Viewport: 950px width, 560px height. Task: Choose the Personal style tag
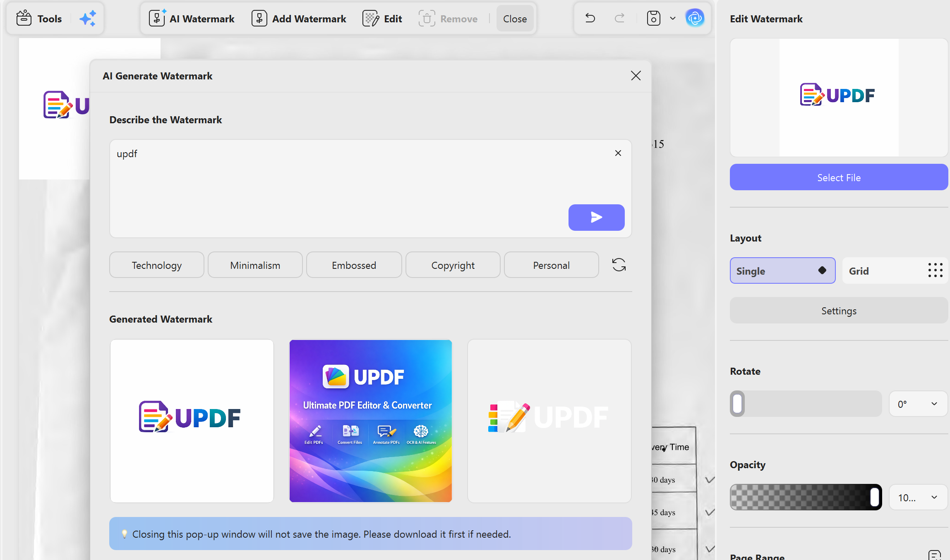(551, 265)
